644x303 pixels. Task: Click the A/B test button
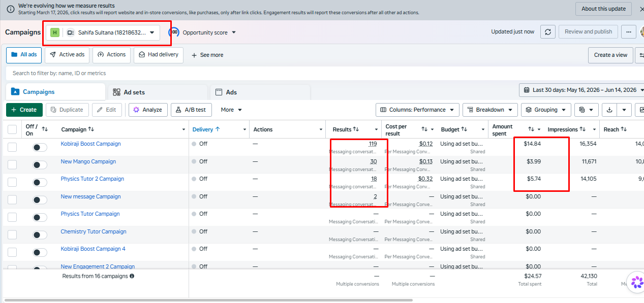[191, 110]
